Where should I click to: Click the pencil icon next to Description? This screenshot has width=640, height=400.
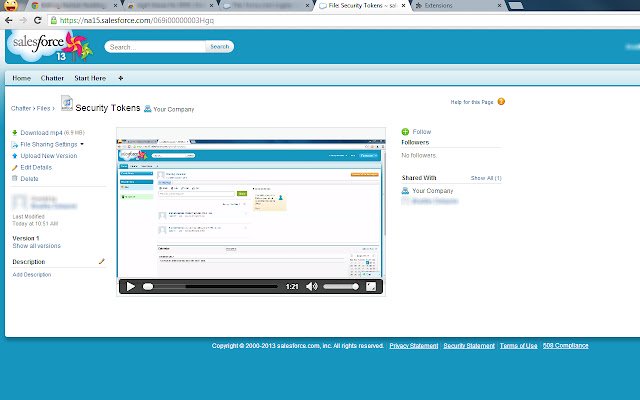(102, 261)
